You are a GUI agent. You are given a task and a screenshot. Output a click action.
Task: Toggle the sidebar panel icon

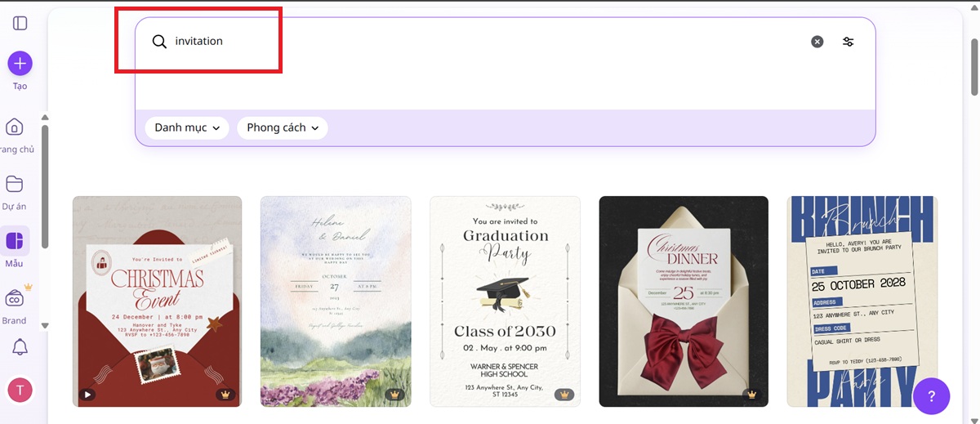coord(20,23)
